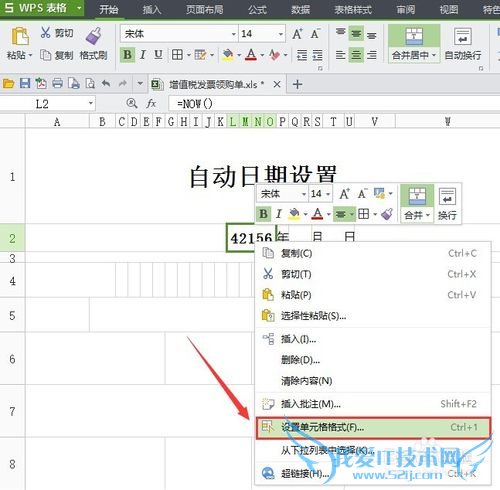Click the Undo arrow
The height and width of the screenshot is (490, 500).
(x=106, y=83)
